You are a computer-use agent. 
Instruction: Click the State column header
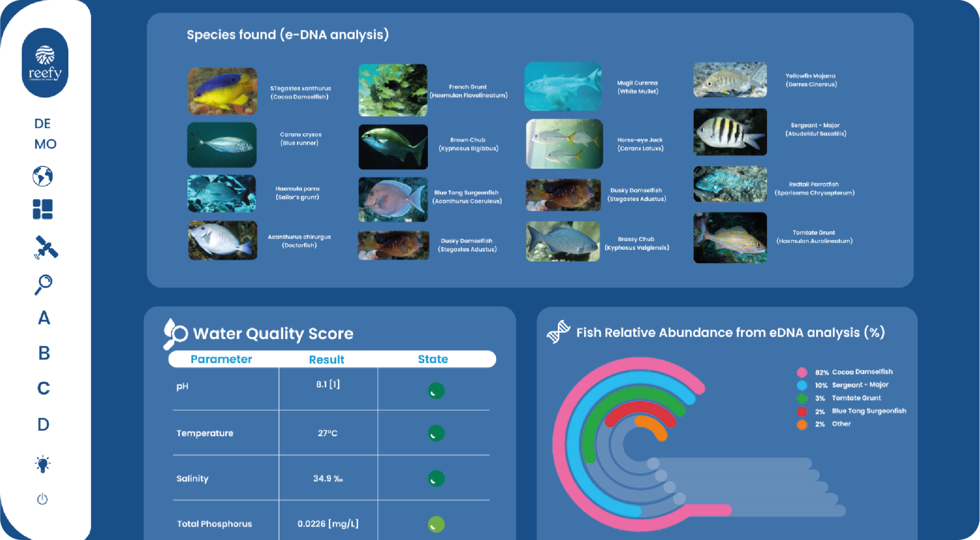coord(433,359)
